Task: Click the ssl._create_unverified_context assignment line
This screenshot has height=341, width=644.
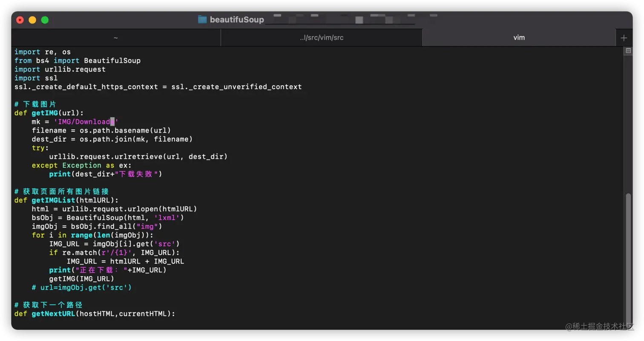Action: [158, 87]
